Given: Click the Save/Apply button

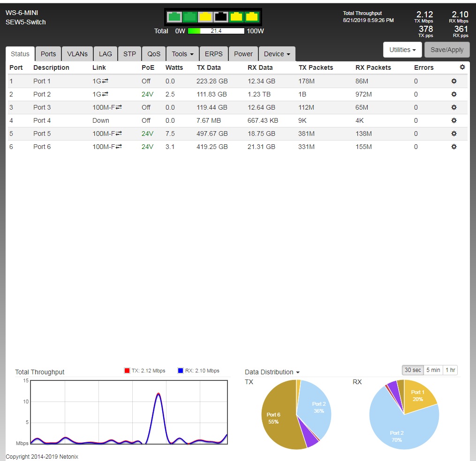Looking at the screenshot, I should 446,50.
